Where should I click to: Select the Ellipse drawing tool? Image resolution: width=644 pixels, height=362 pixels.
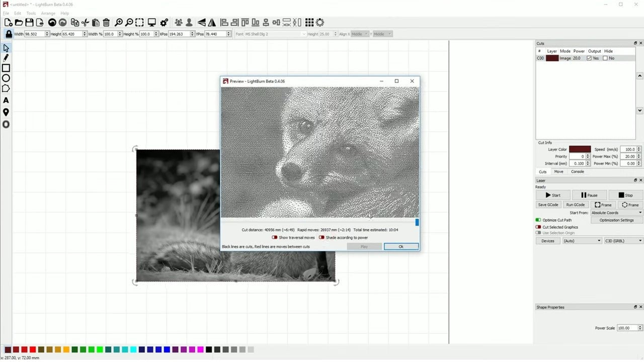coord(6,78)
